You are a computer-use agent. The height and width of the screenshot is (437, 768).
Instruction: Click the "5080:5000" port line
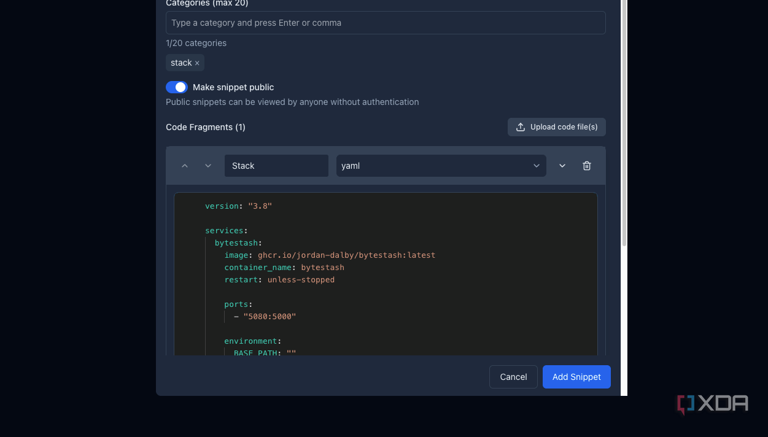265,316
